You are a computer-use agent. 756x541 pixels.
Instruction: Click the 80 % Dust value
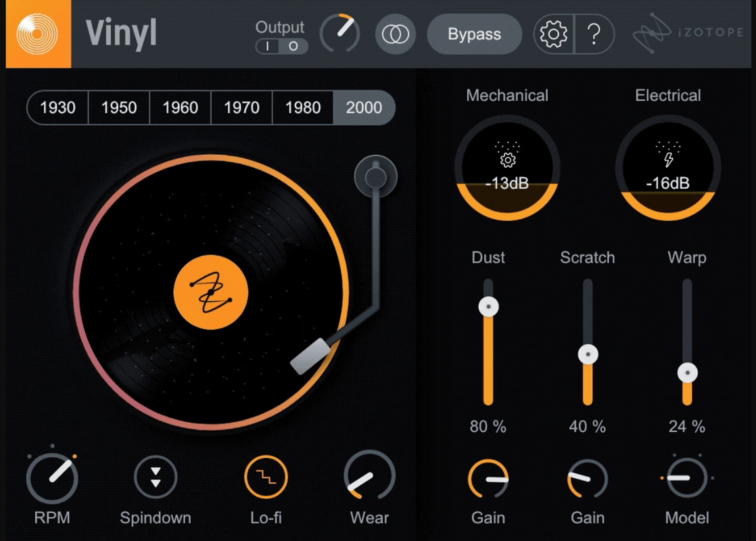click(488, 426)
